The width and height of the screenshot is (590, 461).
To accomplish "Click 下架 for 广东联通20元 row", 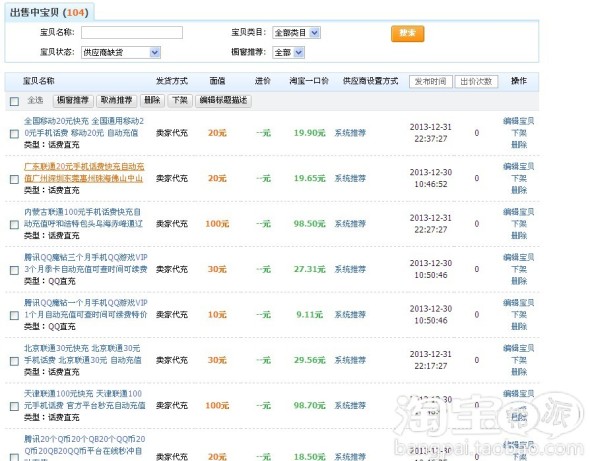I will pos(519,178).
